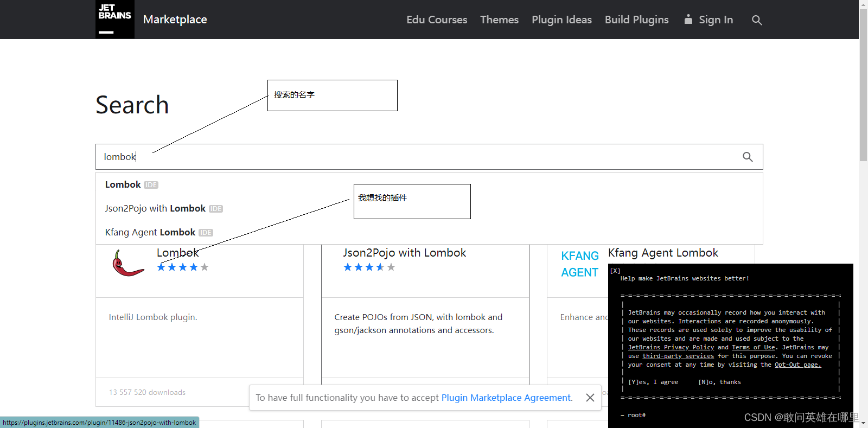Click the JetBrains logo
The image size is (868, 428).
coord(115,19)
